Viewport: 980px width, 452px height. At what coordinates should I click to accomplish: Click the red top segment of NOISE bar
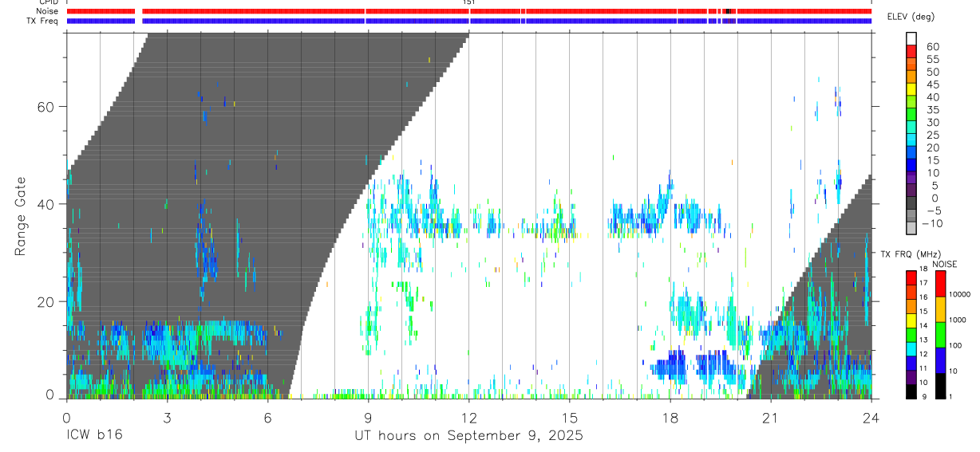pos(940,283)
